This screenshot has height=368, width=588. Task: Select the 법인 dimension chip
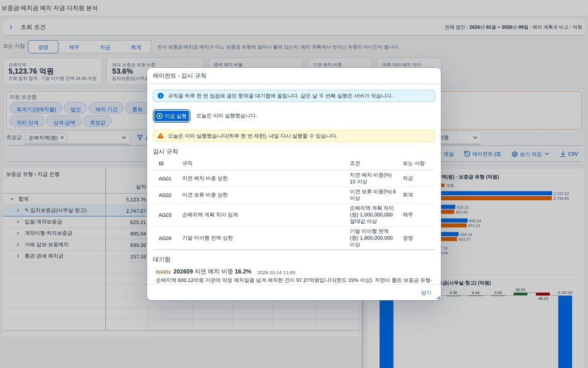coord(75,109)
